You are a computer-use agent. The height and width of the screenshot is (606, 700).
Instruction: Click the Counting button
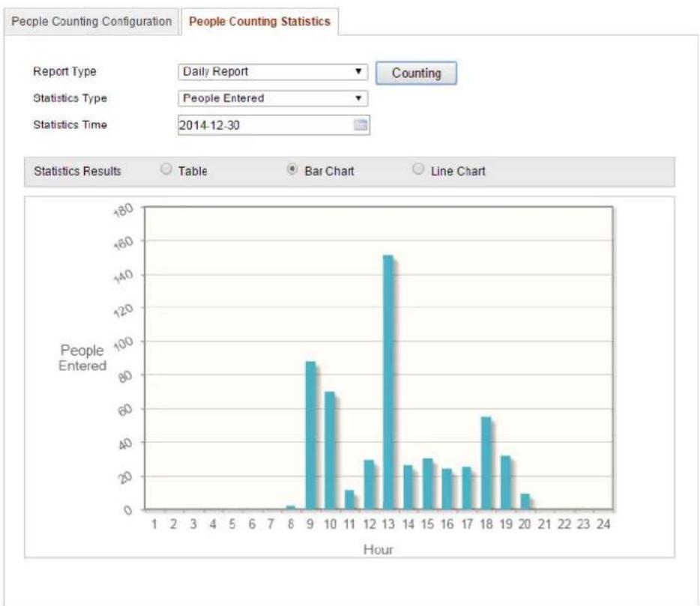(416, 73)
